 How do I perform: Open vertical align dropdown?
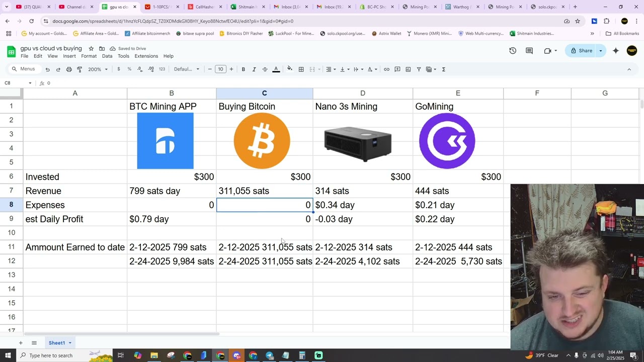tap(344, 69)
